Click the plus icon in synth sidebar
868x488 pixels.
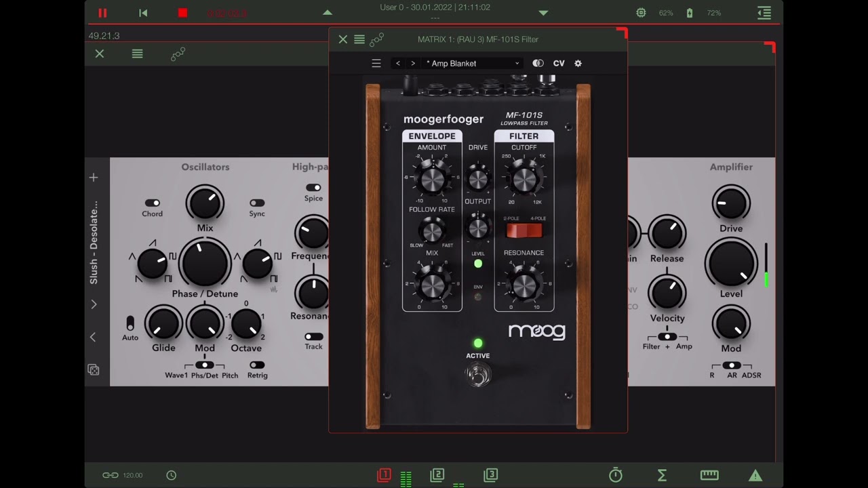[x=94, y=178]
